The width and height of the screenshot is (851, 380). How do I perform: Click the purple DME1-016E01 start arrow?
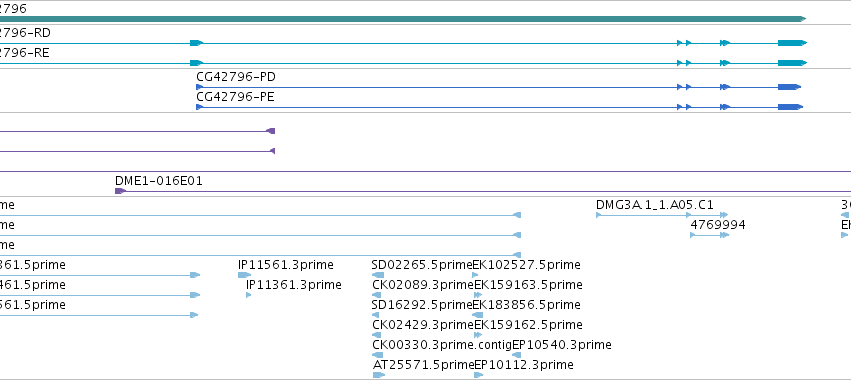point(120,191)
